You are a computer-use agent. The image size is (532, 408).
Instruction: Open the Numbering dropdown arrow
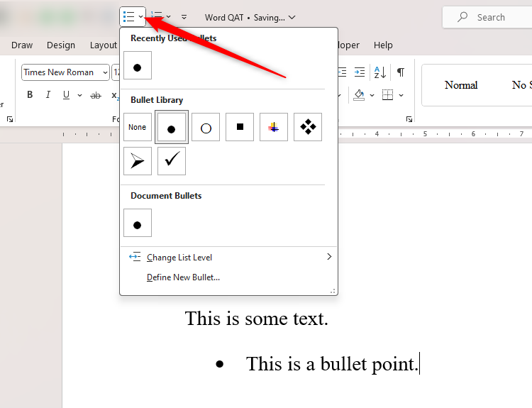[x=169, y=16]
